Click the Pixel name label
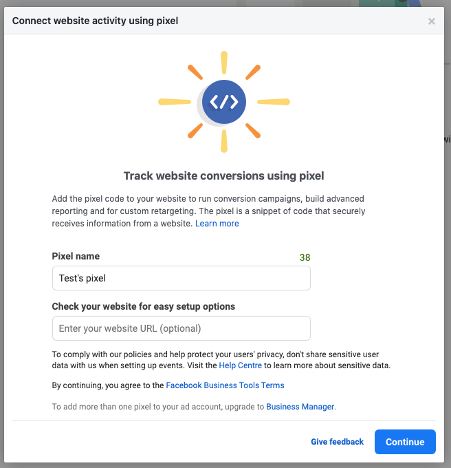Screen dimensions: 451x468 (x=76, y=256)
